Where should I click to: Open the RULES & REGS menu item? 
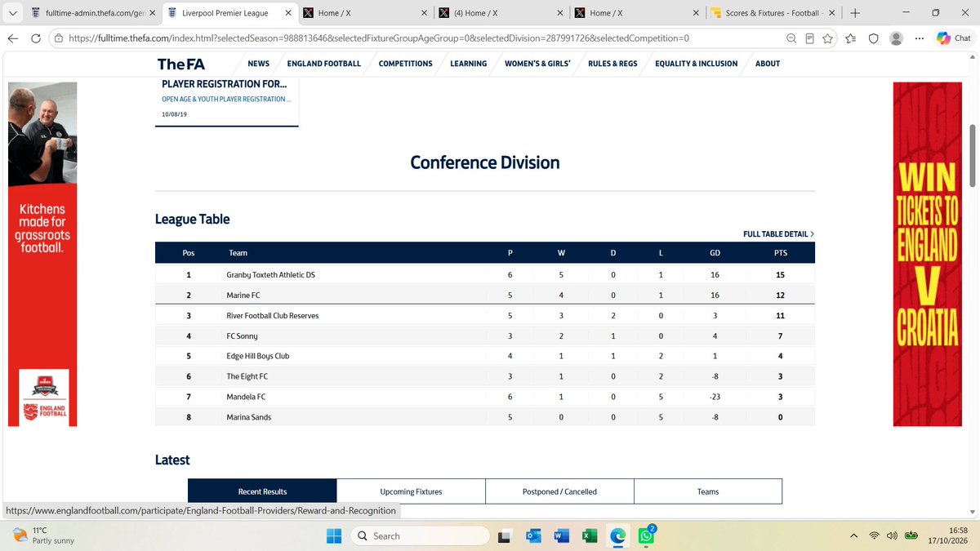[x=612, y=64]
